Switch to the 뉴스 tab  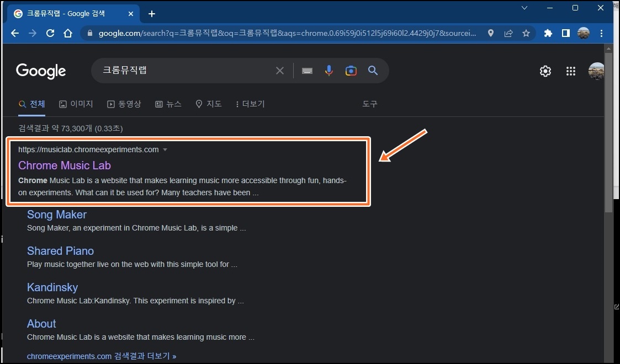(168, 104)
